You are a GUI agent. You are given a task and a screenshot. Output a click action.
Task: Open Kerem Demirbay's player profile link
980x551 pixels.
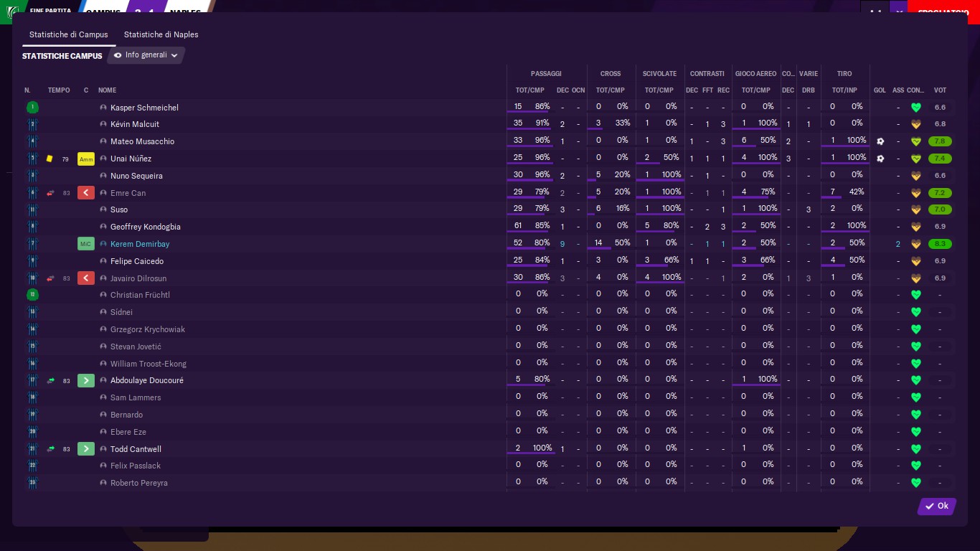(140, 244)
